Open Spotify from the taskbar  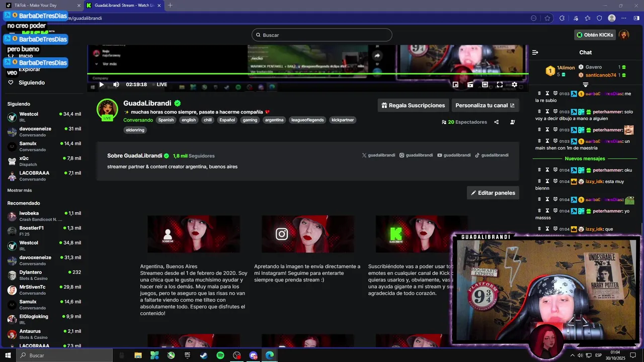pos(220,355)
